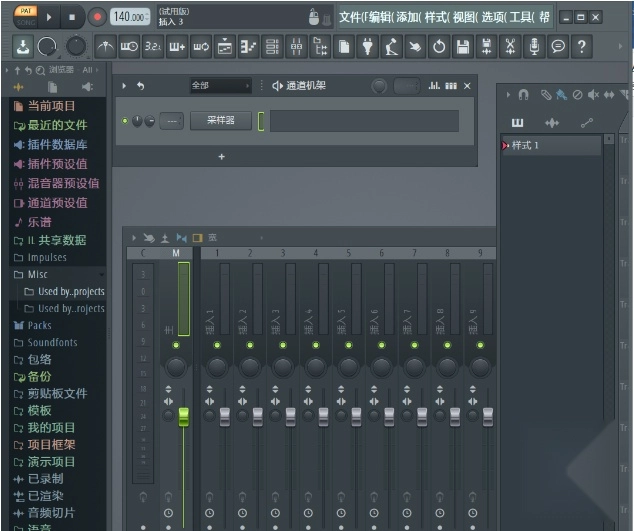Toggle the green LED on the 采样器 channel
The width and height of the screenshot is (634, 531).
(125, 121)
